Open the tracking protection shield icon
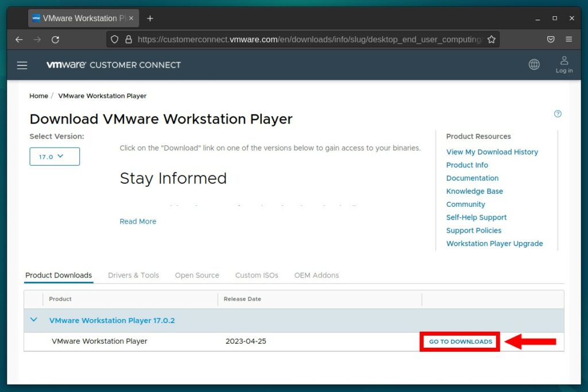 coord(115,40)
